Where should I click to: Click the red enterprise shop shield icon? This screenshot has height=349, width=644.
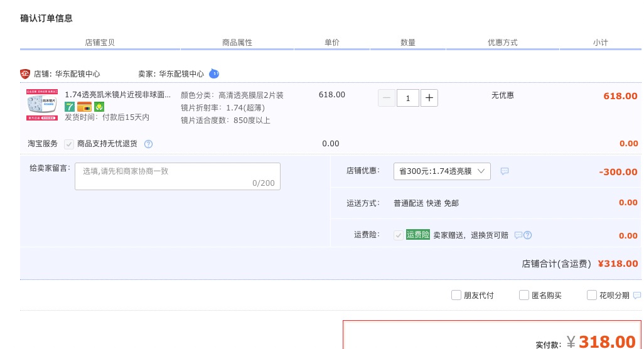click(25, 74)
